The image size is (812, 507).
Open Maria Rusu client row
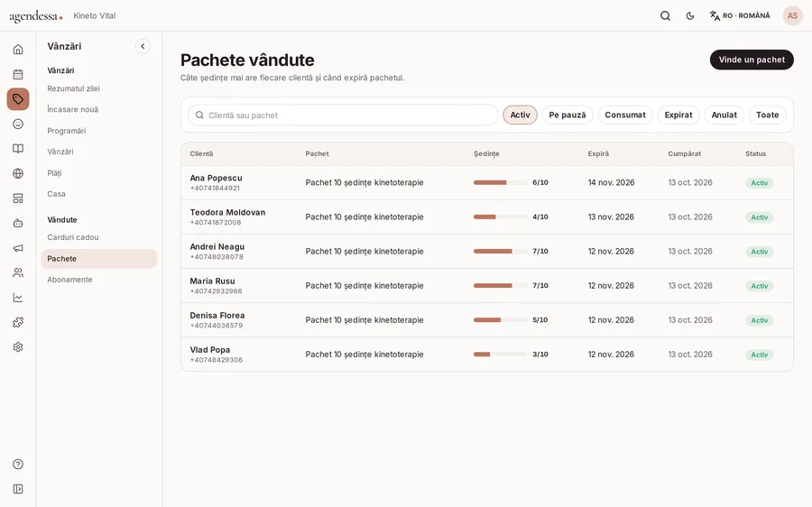tap(487, 286)
